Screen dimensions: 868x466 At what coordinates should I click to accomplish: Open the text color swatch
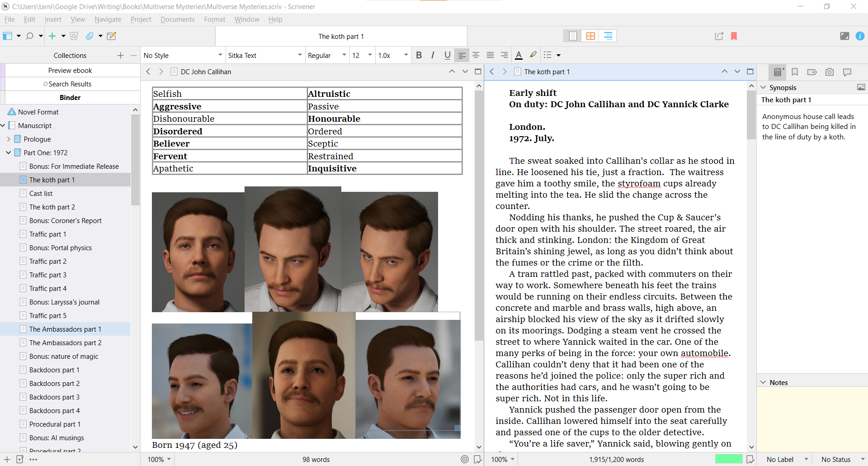(519, 55)
